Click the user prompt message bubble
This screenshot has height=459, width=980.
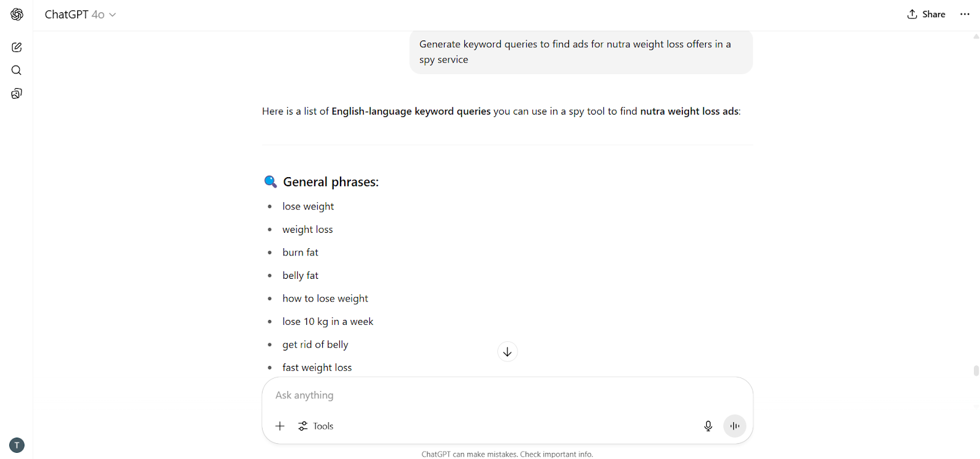pos(581,52)
